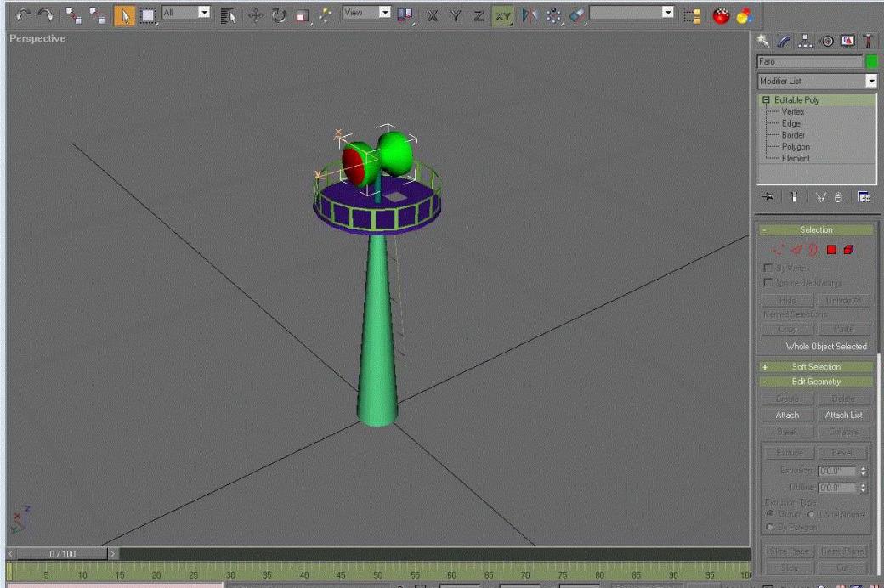This screenshot has width=884, height=588.
Task: Click the Attach button
Action: point(788,415)
